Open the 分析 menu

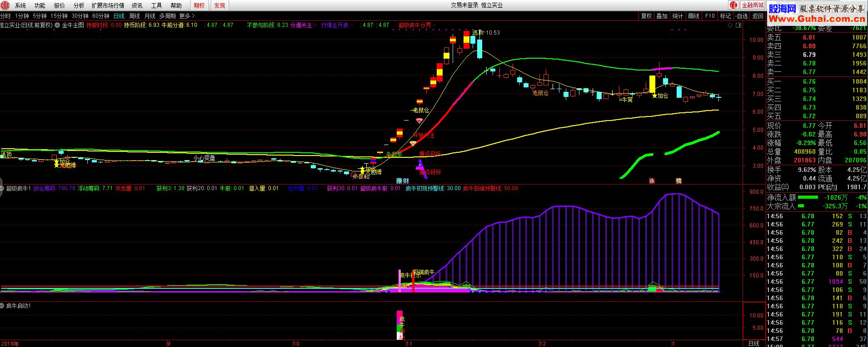click(79, 5)
